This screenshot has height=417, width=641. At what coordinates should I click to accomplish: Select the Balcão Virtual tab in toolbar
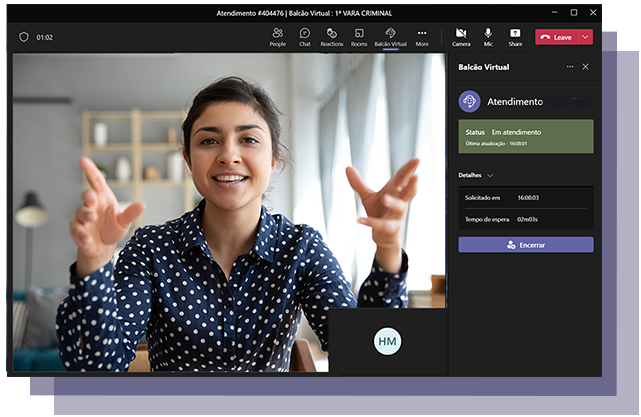click(x=390, y=36)
